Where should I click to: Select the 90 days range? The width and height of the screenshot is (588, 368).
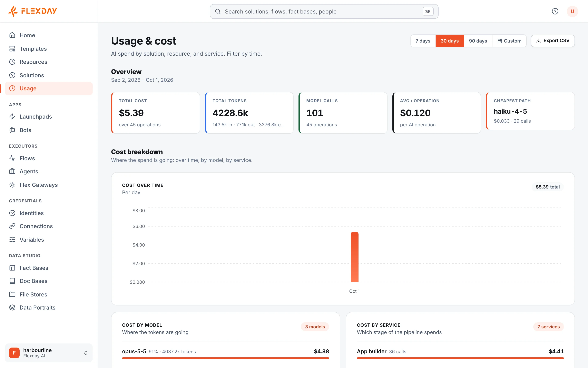pyautogui.click(x=478, y=41)
